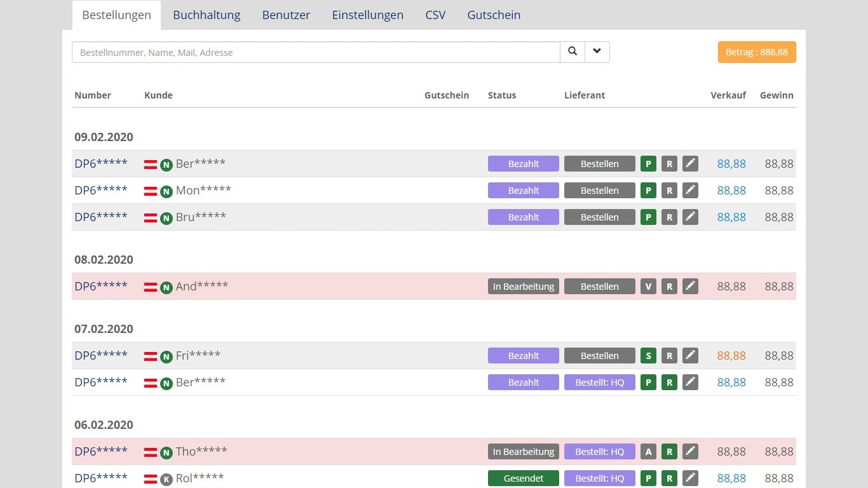The image size is (868, 488).
Task: Click the green P icon in Bru***** row
Action: (x=648, y=217)
